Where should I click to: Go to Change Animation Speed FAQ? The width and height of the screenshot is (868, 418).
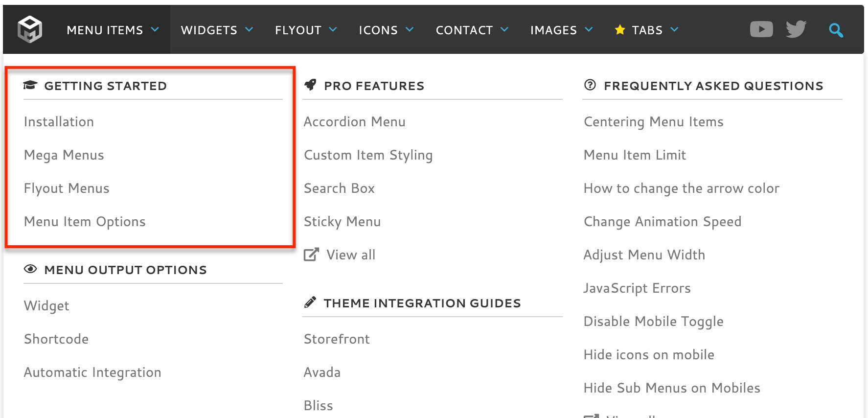pyautogui.click(x=662, y=222)
